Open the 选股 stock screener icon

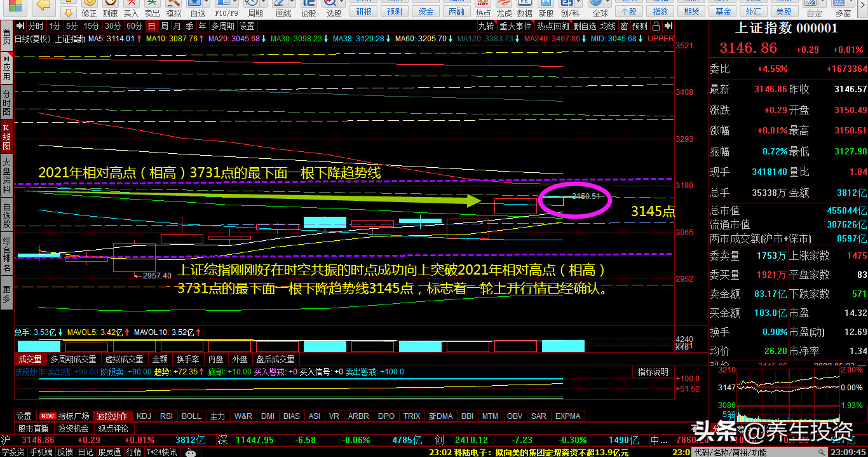pos(333,8)
